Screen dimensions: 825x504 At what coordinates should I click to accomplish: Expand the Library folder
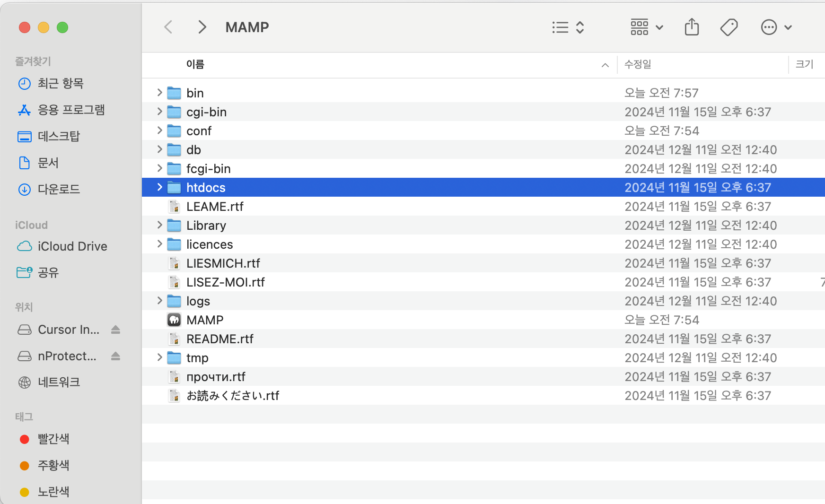pyautogui.click(x=159, y=225)
